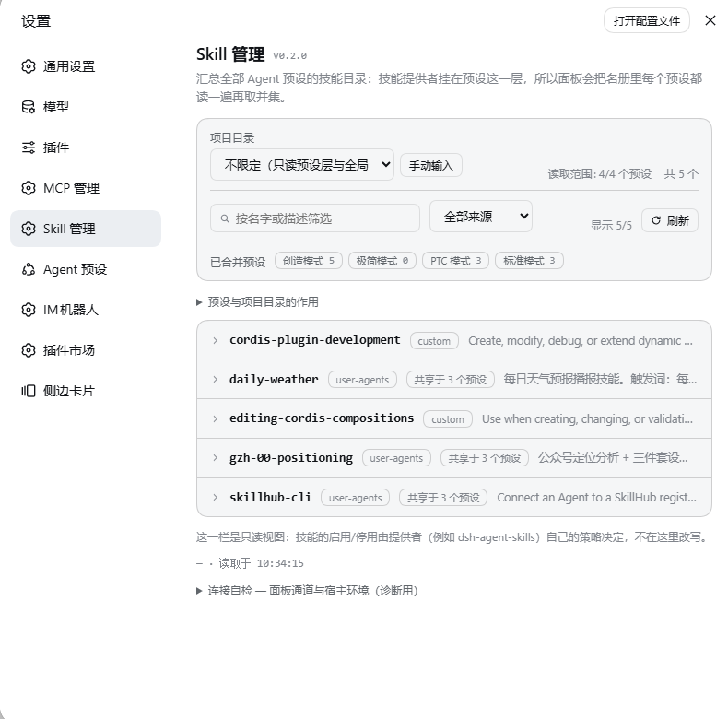Click the 显示 5/5 count text

[x=611, y=226]
